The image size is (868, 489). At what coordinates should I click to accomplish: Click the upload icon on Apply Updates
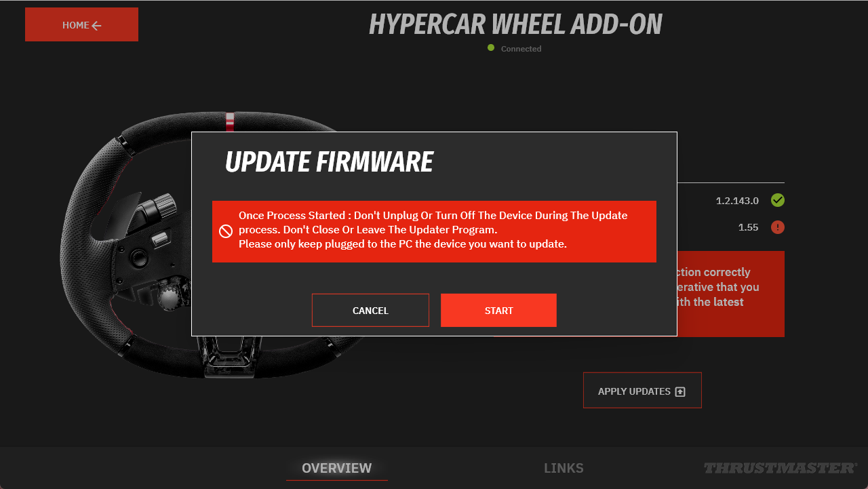click(x=681, y=391)
